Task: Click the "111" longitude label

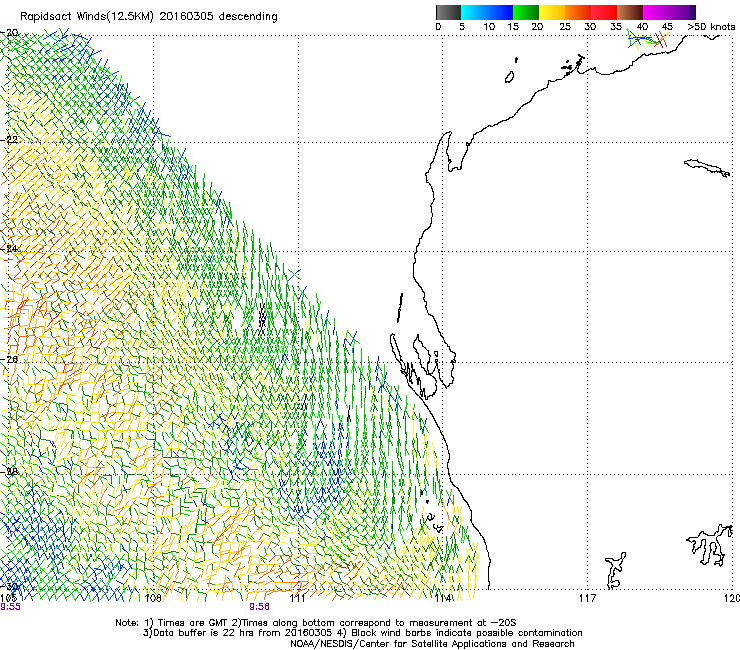Action: [298, 599]
